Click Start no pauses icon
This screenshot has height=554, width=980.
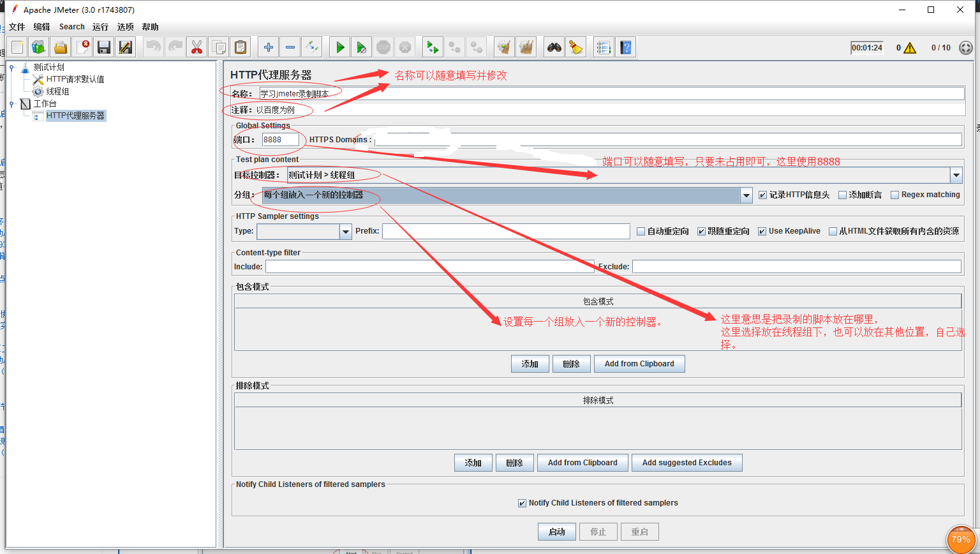[362, 47]
